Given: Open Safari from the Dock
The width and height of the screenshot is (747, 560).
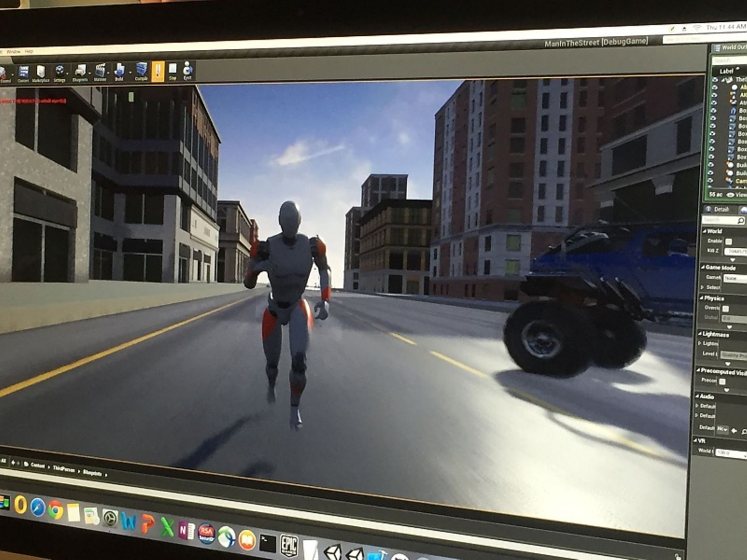Looking at the screenshot, I should pos(38,507).
